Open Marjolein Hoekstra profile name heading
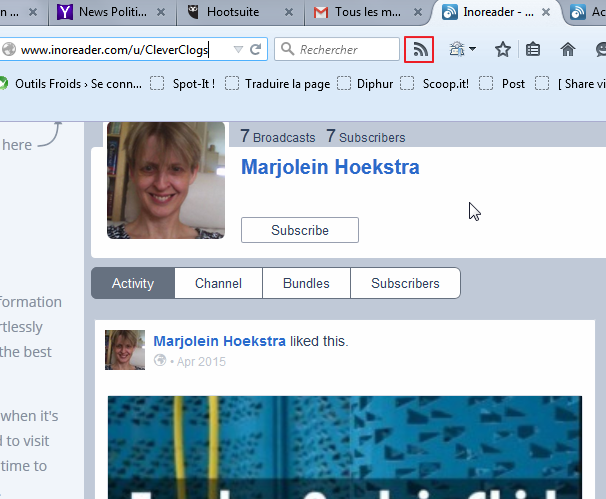 [x=330, y=167]
